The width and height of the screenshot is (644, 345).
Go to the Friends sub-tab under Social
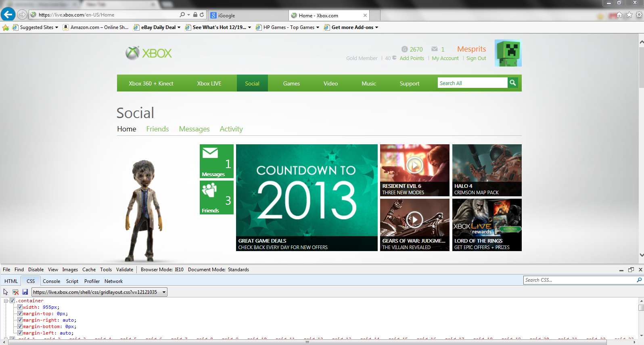pyautogui.click(x=157, y=129)
